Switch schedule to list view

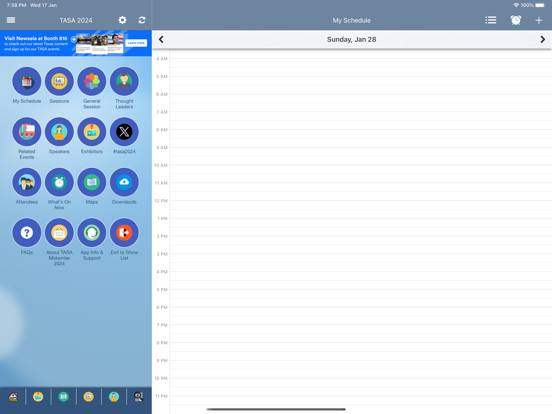[491, 20]
